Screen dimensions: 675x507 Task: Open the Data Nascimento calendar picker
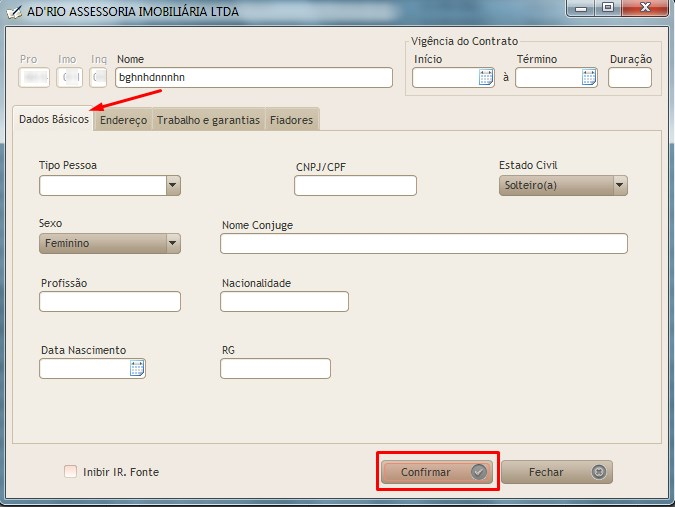coord(137,368)
